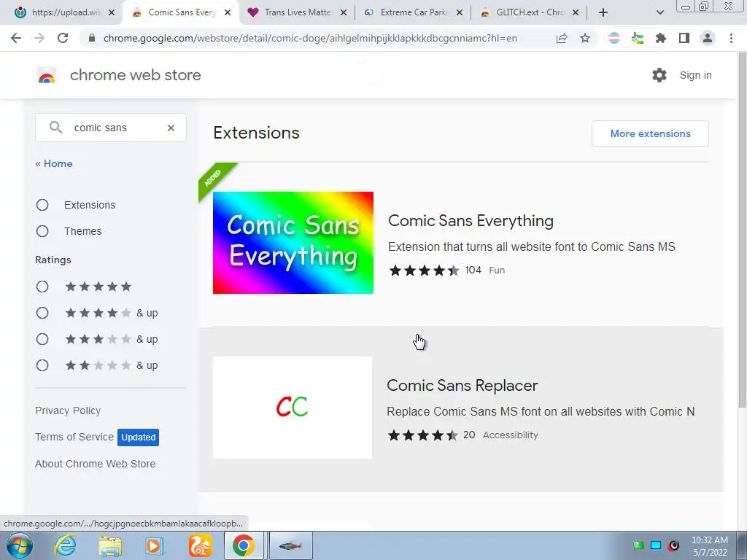Image resolution: width=747 pixels, height=560 pixels.
Task: Go to « Home link
Action: coord(54,163)
